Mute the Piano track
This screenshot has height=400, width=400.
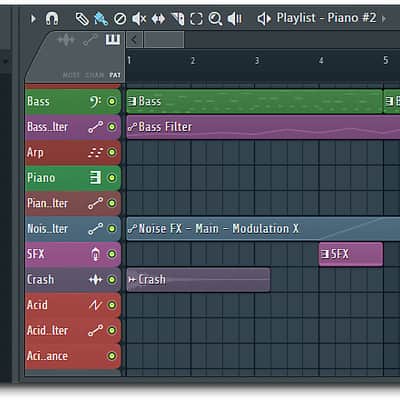(x=112, y=178)
